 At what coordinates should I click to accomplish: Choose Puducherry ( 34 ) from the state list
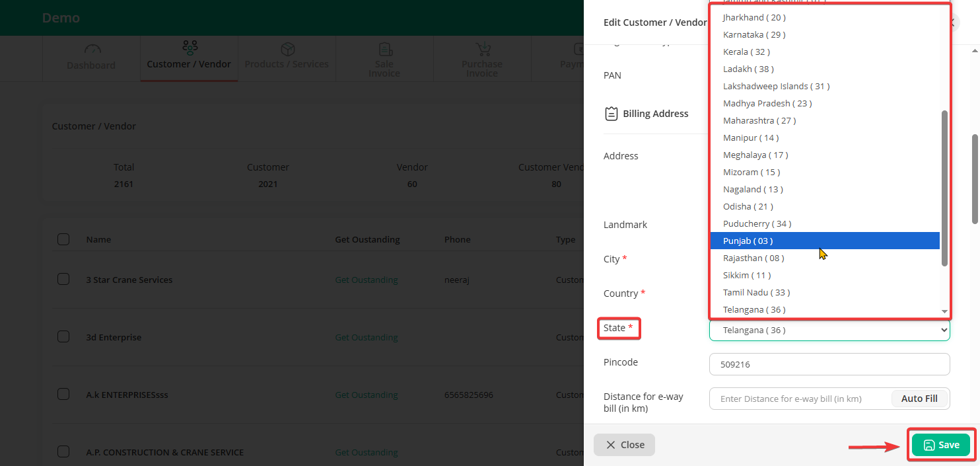point(825,223)
